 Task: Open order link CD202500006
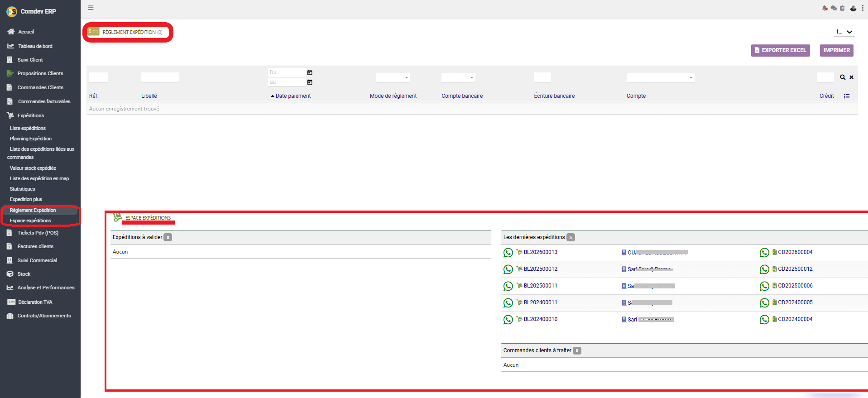coord(795,286)
